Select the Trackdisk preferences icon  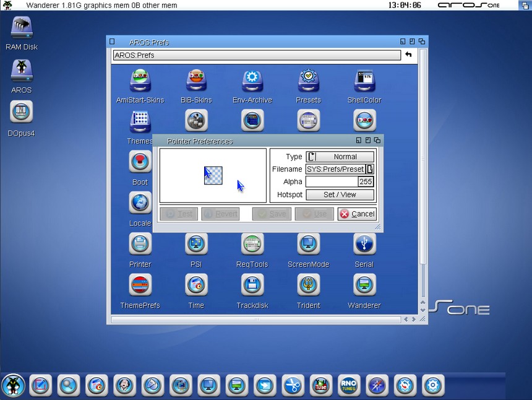[252, 285]
